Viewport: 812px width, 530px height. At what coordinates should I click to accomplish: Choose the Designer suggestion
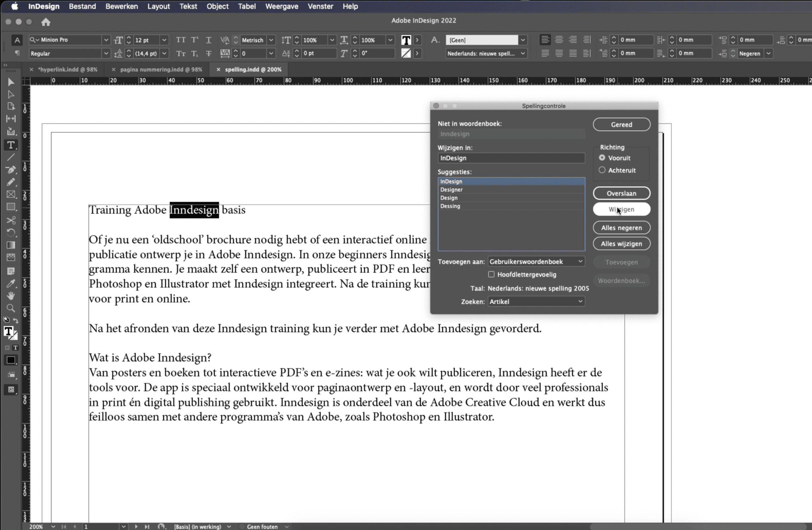(x=511, y=189)
